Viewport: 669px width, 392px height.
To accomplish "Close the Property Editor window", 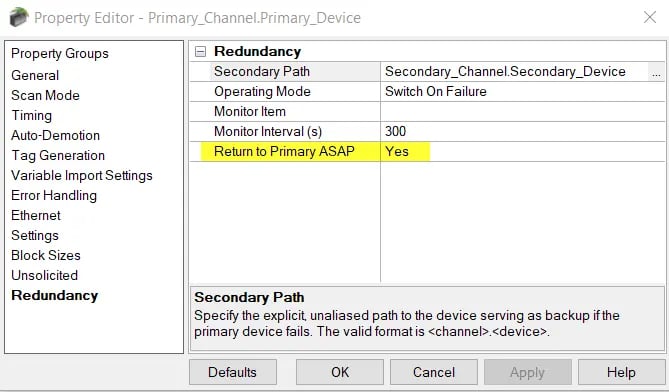I will (650, 17).
